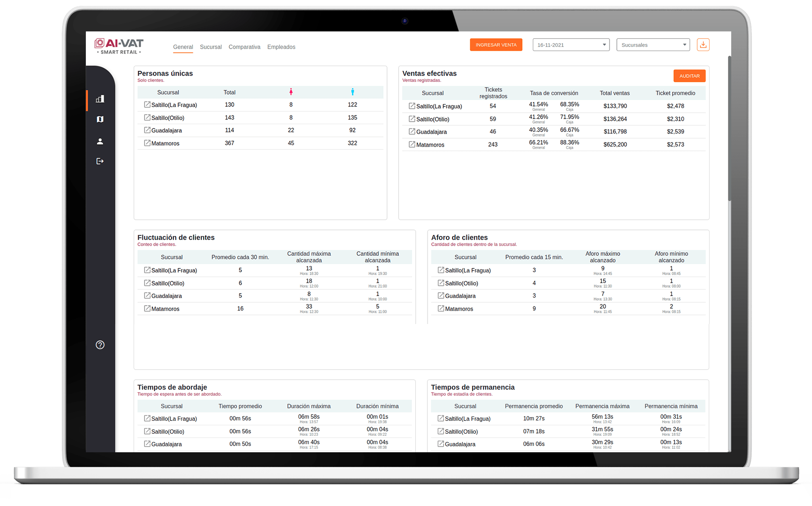Click Guadalajara tiempo promedio 00m 50s
Image resolution: width=812 pixels, height=506 pixels.
point(240,444)
